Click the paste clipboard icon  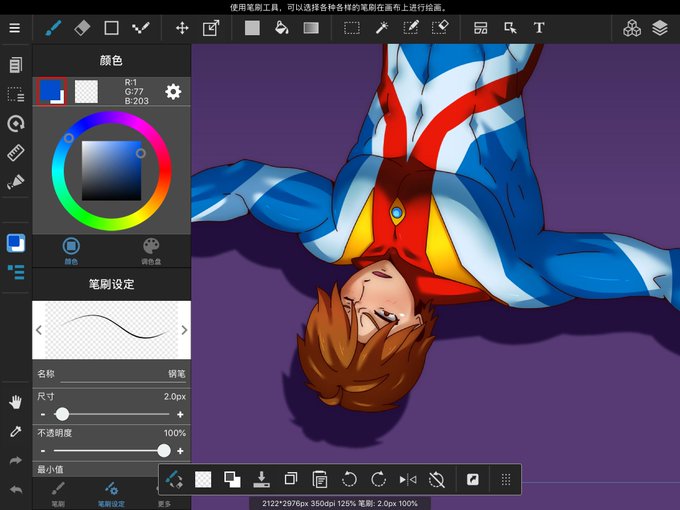click(x=320, y=480)
